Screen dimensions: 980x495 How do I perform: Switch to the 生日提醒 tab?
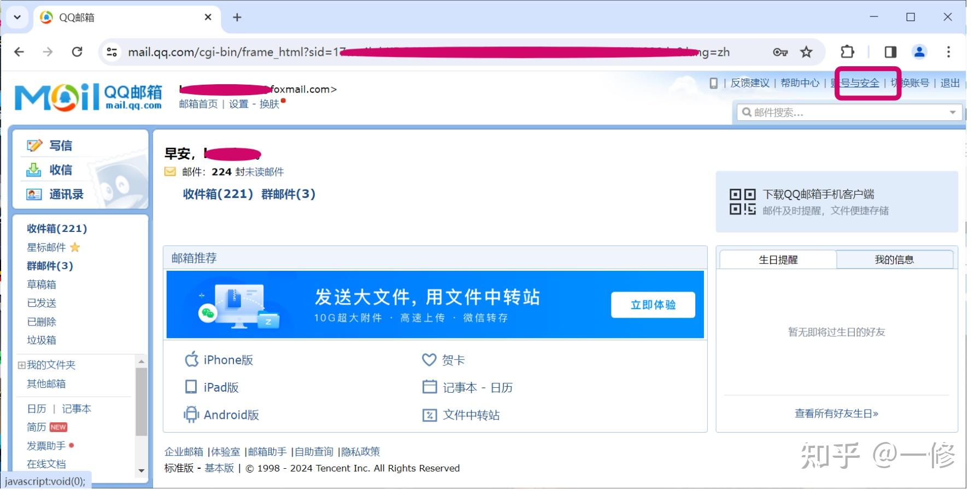pyautogui.click(x=777, y=259)
